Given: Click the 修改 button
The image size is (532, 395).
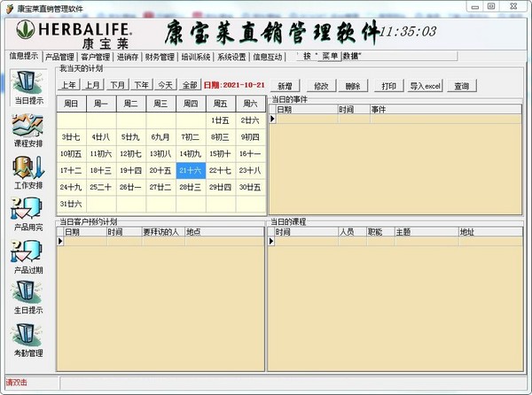Looking at the screenshot, I should point(321,86).
